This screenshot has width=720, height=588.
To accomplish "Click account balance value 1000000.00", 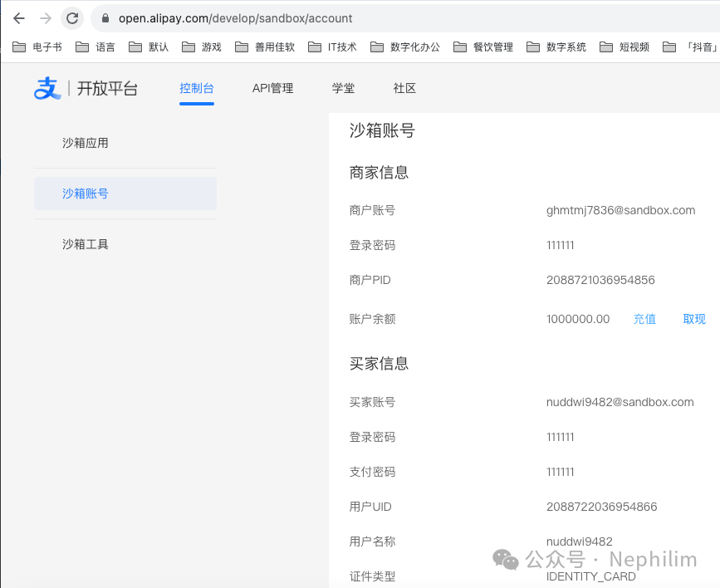I will (x=578, y=319).
